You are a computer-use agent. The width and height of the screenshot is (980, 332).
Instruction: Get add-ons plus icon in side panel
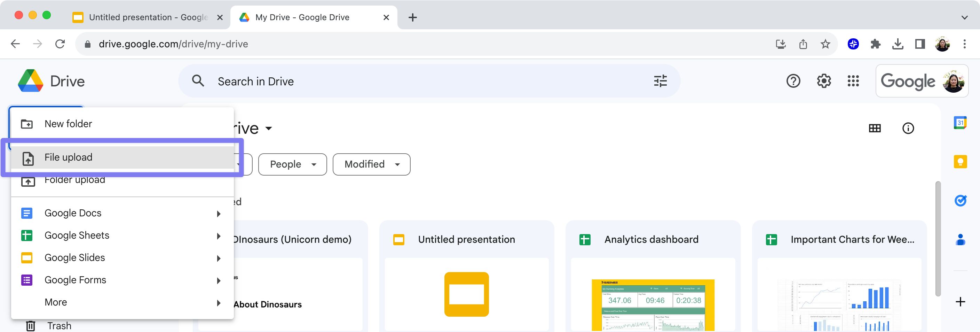tap(960, 302)
